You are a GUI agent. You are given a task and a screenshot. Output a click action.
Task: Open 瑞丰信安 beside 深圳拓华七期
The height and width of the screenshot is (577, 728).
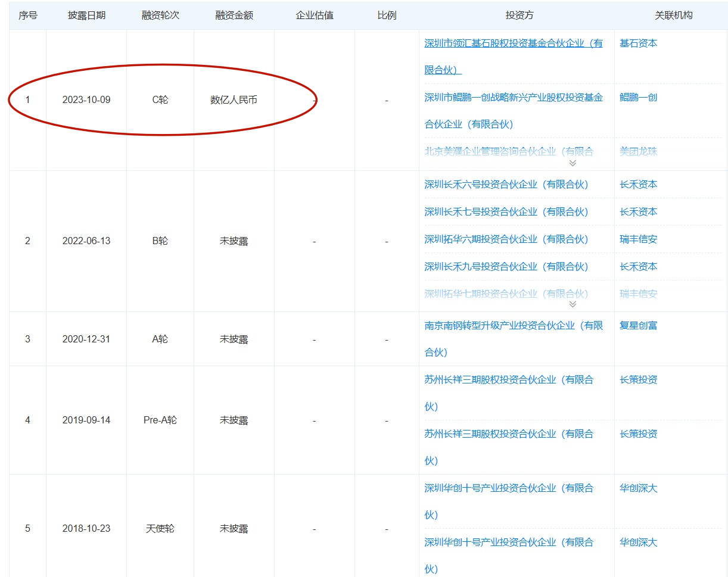tap(639, 294)
